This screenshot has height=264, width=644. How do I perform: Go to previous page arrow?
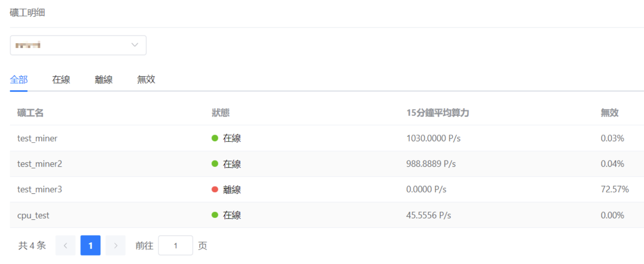click(x=65, y=245)
